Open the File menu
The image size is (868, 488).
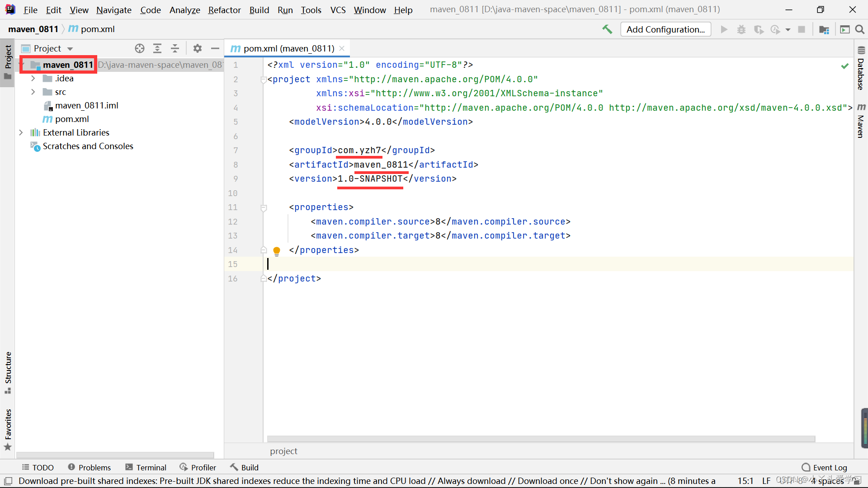click(30, 10)
